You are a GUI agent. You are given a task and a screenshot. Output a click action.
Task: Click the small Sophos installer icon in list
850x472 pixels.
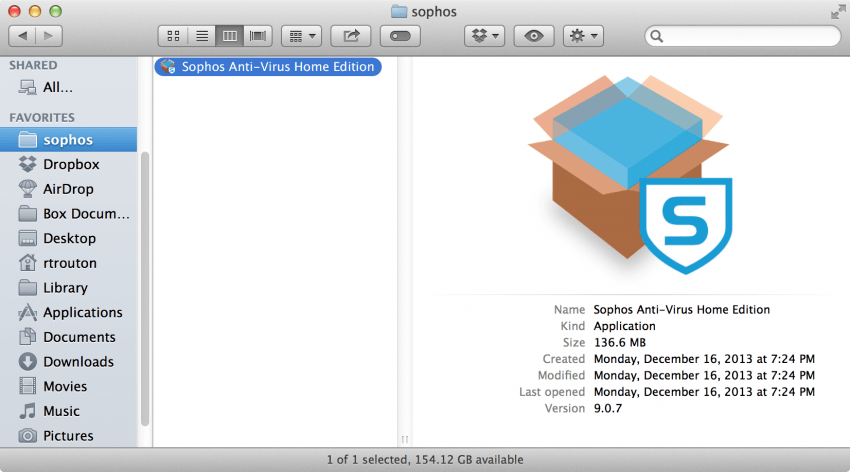tap(168, 67)
